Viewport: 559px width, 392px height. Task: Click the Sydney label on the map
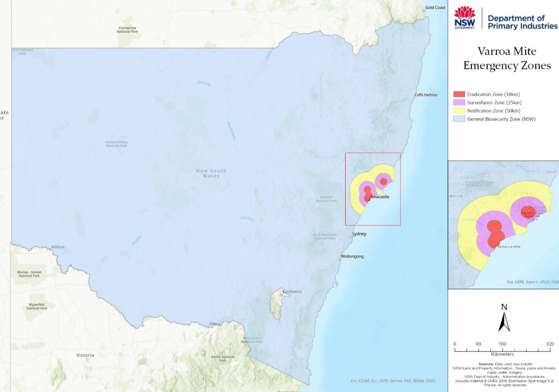[359, 234]
